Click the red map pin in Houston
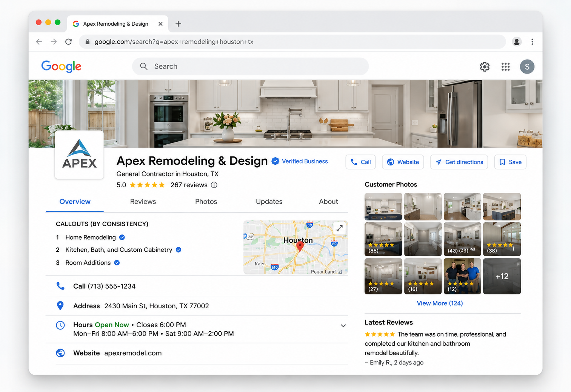The width and height of the screenshot is (571, 392). coord(300,247)
